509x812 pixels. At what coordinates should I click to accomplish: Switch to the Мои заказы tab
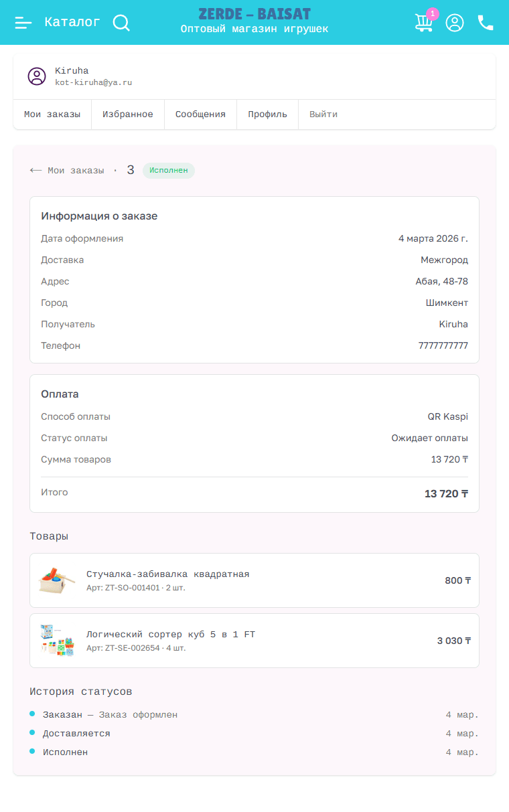[x=52, y=114]
